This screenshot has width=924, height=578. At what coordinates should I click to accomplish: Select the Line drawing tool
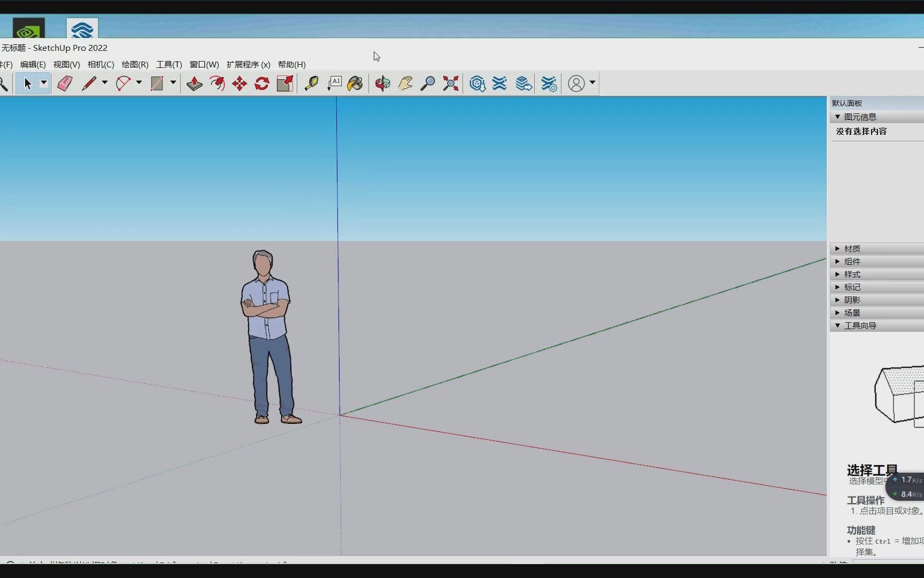90,83
